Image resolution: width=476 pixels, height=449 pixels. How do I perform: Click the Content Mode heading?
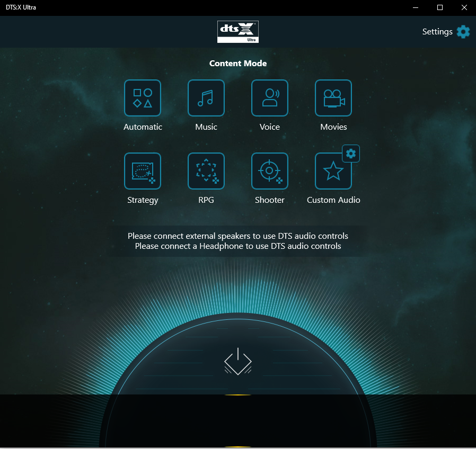pyautogui.click(x=238, y=63)
